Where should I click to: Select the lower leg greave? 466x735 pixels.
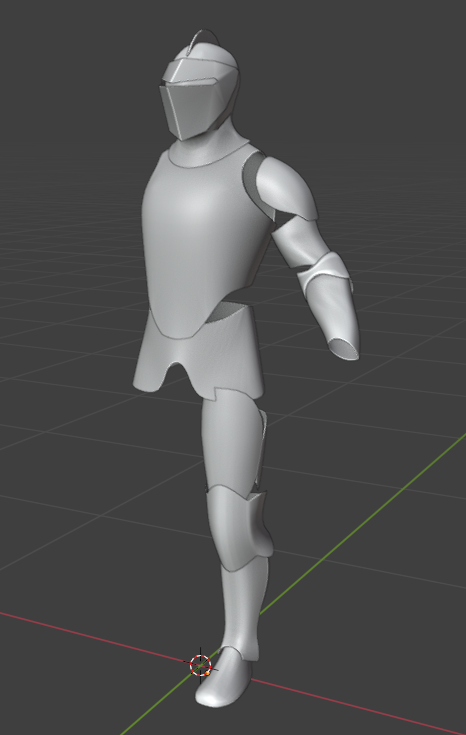244,607
